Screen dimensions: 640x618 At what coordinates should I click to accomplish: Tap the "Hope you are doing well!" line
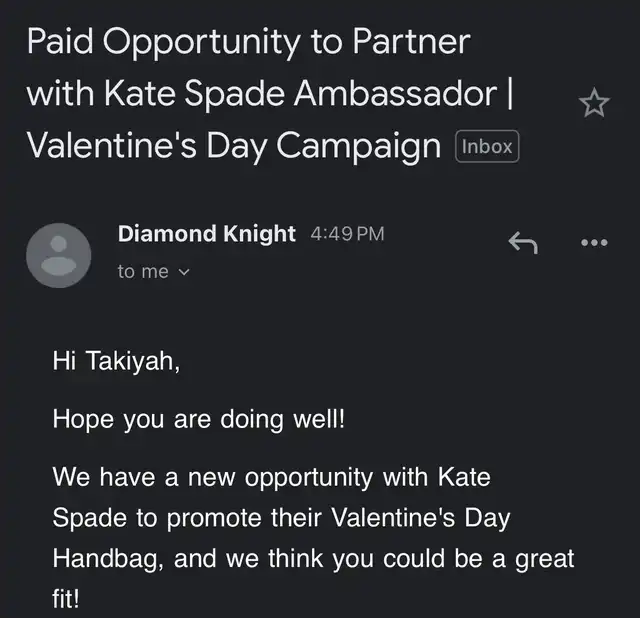[198, 419]
